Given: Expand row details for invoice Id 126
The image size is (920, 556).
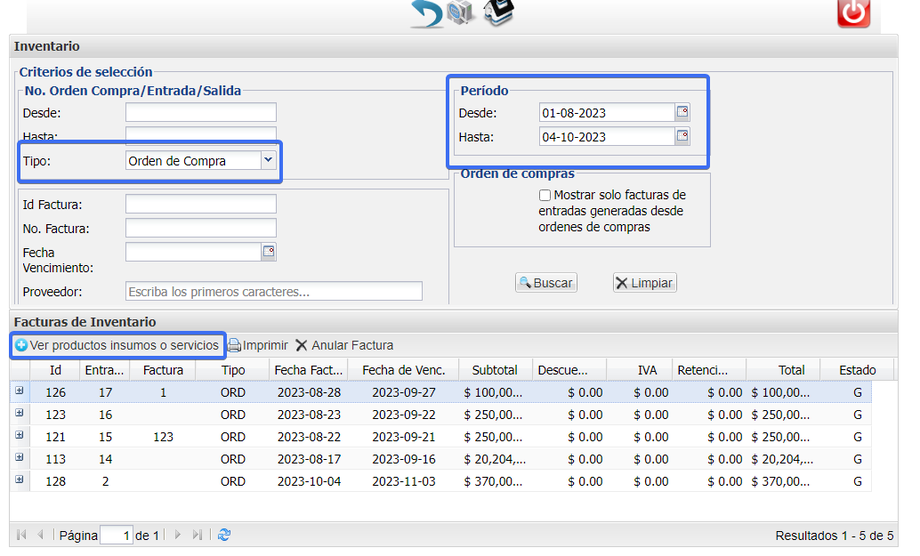Looking at the screenshot, I should coord(19,392).
